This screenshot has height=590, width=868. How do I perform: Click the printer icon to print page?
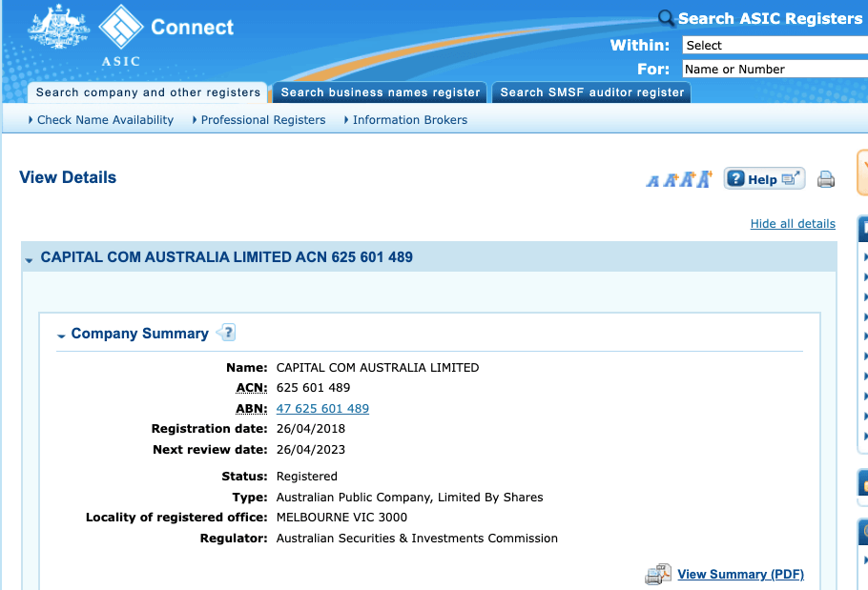click(826, 179)
